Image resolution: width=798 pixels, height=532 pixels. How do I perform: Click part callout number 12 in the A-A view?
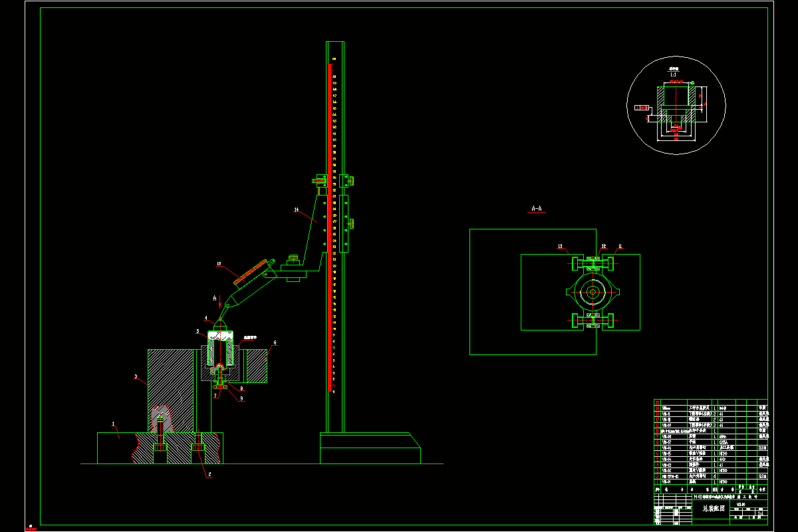[604, 247]
